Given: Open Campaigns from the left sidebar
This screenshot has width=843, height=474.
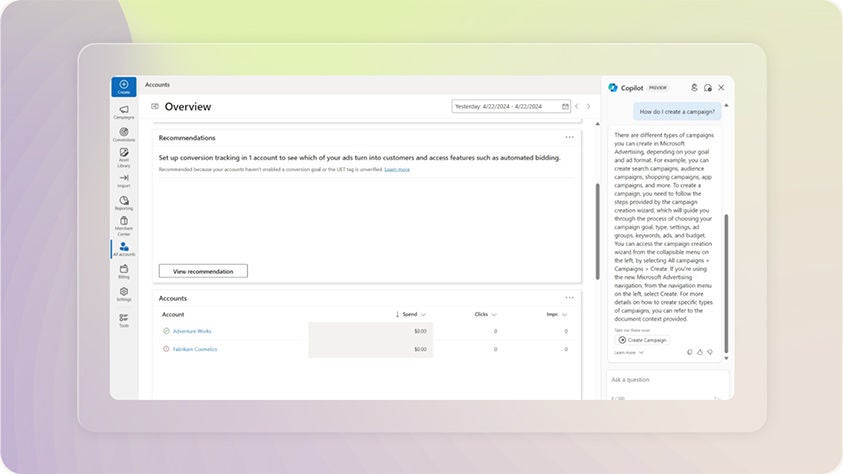Looking at the screenshot, I should [x=123, y=112].
